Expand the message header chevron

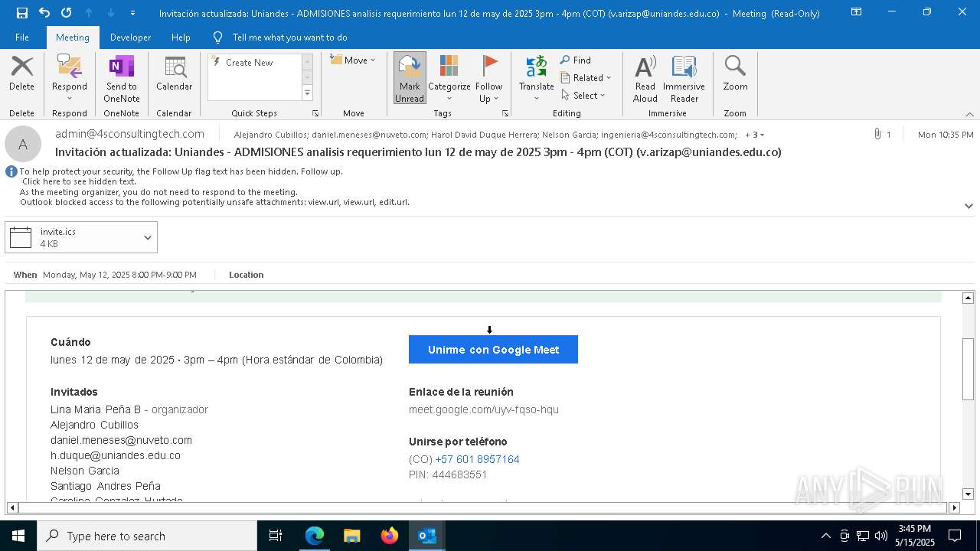(x=969, y=205)
